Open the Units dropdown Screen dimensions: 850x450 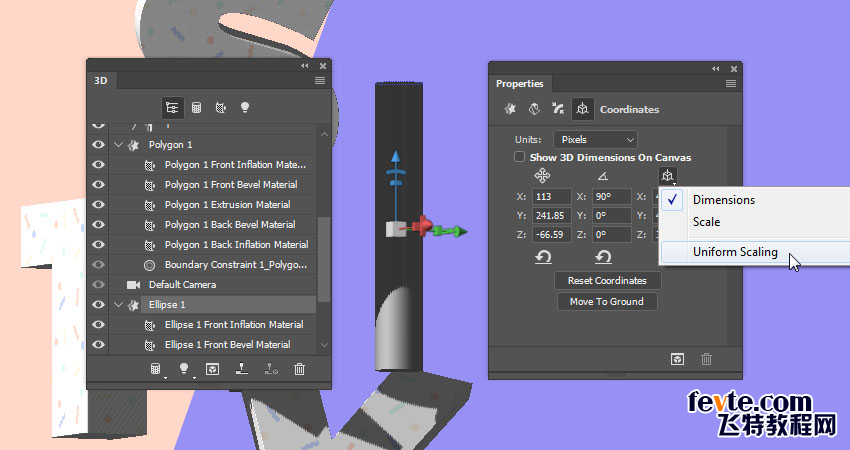pos(595,139)
